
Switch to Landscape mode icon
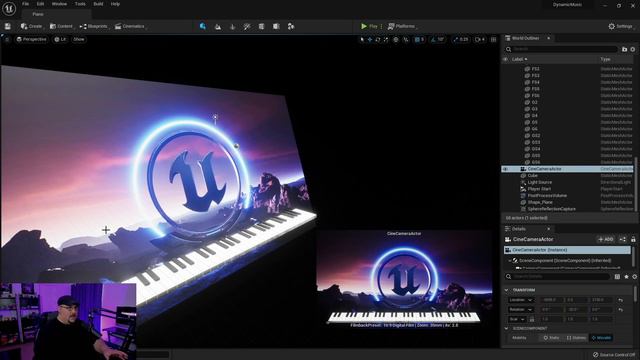click(218, 27)
